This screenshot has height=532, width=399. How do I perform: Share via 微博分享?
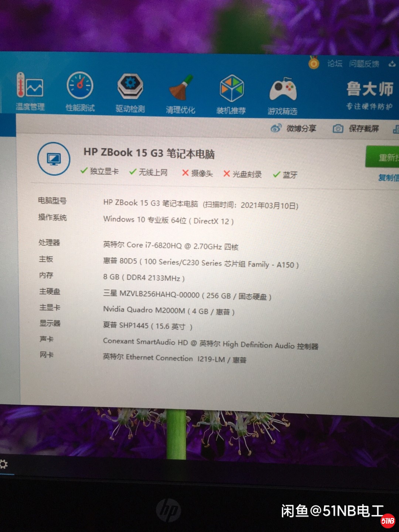pos(294,128)
